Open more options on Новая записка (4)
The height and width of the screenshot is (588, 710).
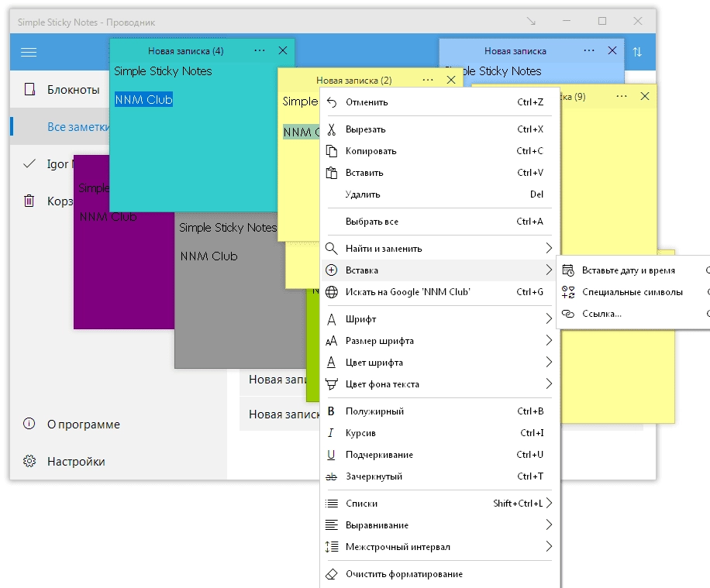pyautogui.click(x=260, y=50)
